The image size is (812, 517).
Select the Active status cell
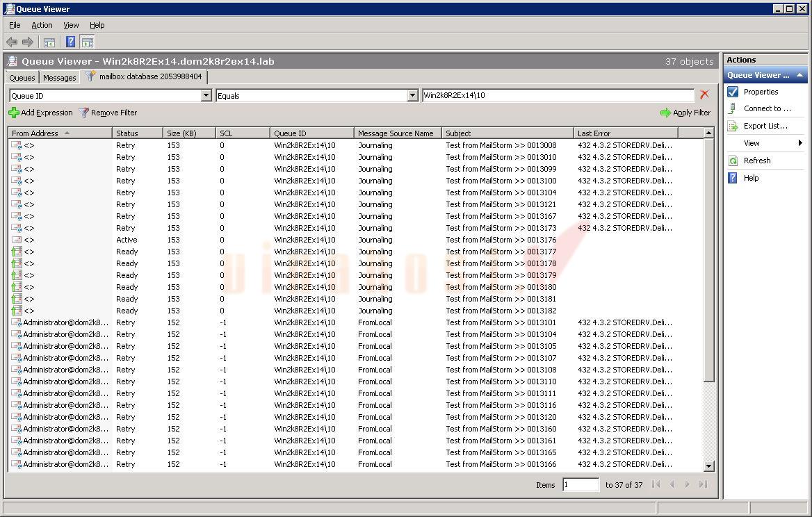click(x=127, y=240)
